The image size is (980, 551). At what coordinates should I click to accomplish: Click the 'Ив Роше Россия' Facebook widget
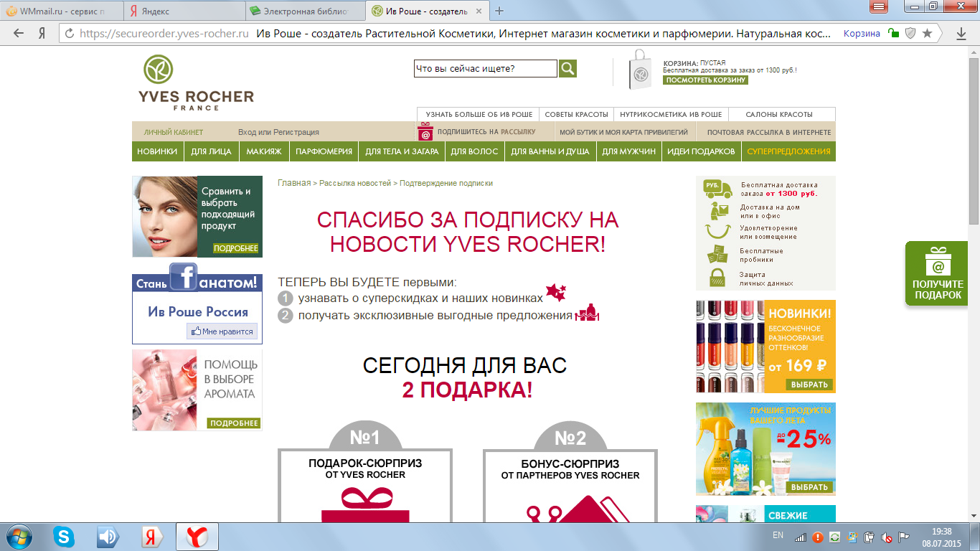click(x=197, y=311)
